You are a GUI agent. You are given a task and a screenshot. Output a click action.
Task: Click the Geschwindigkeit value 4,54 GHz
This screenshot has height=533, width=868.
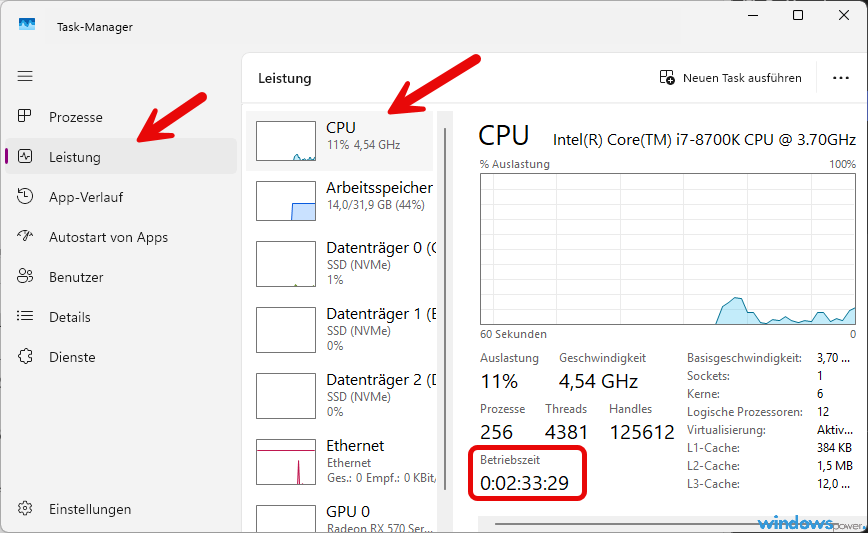coord(598,381)
